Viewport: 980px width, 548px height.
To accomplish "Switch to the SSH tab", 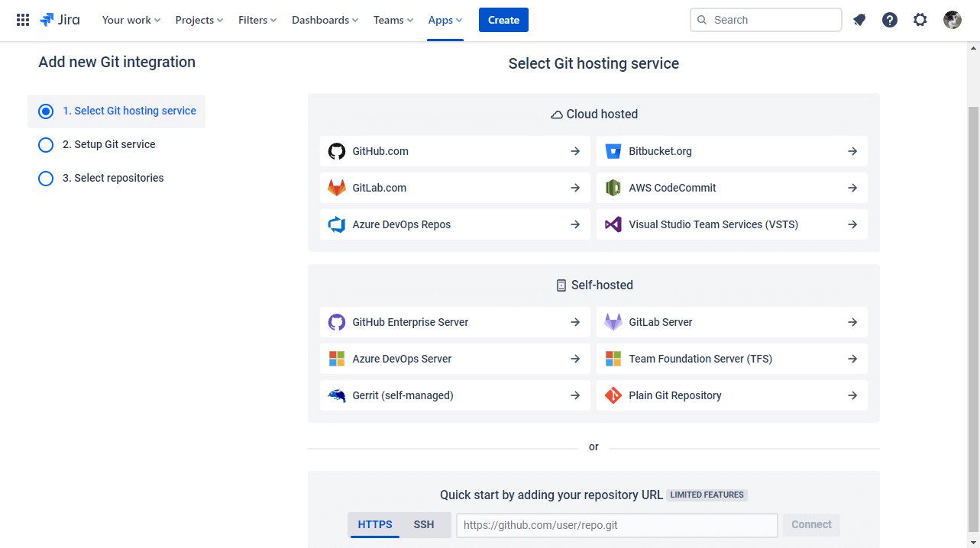I will point(424,525).
